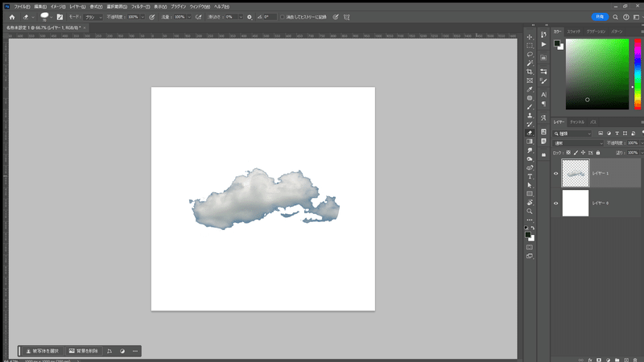Screen dimensions: 644x362
Task: Click the 被写体を選択 button
Action: [43, 351]
